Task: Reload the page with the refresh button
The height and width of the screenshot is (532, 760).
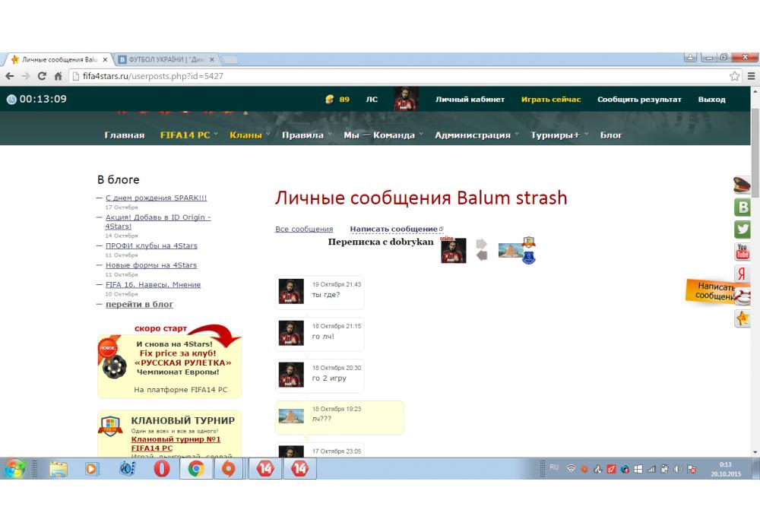Action: pyautogui.click(x=42, y=76)
